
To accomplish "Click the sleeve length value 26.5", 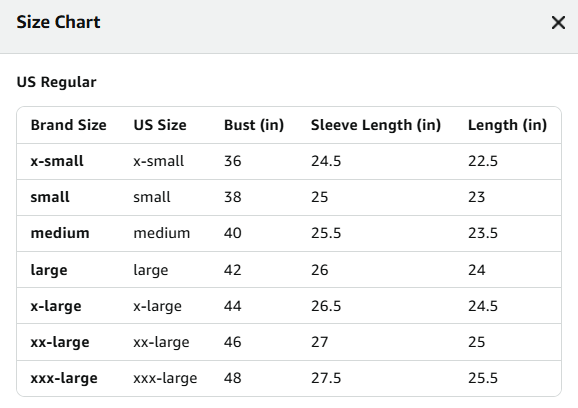I will coord(326,306).
